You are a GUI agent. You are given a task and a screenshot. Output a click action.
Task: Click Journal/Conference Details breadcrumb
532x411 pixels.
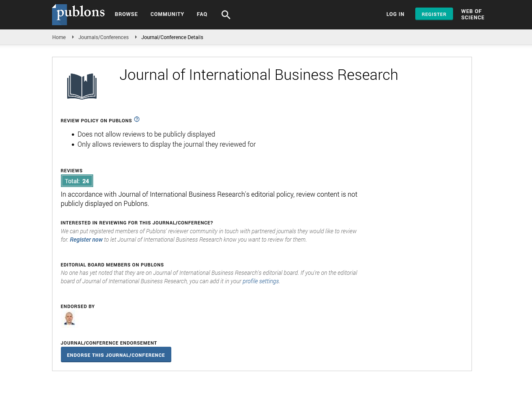point(172,37)
